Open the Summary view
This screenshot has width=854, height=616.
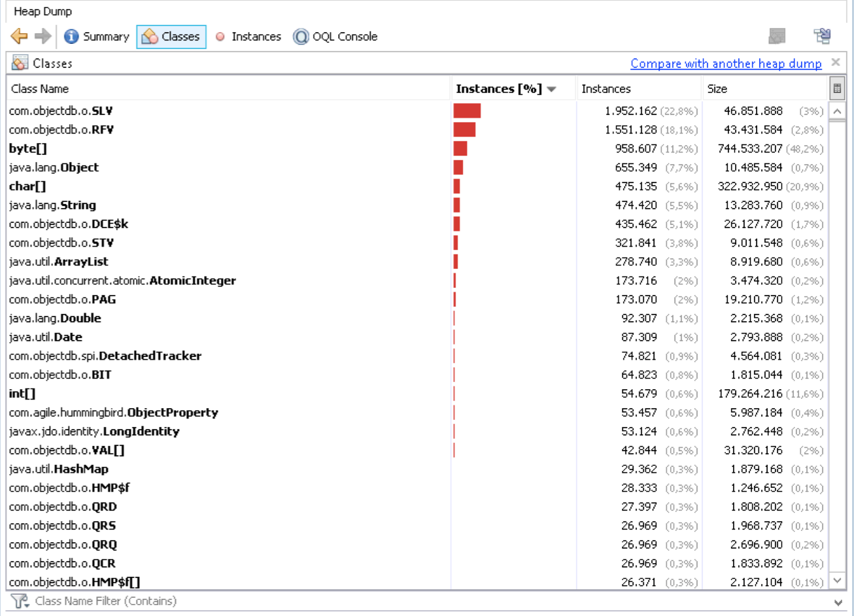pyautogui.click(x=97, y=37)
